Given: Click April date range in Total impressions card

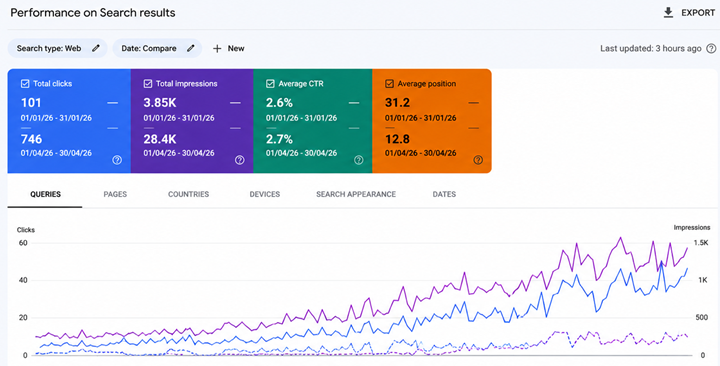Looking at the screenshot, I should [179, 153].
